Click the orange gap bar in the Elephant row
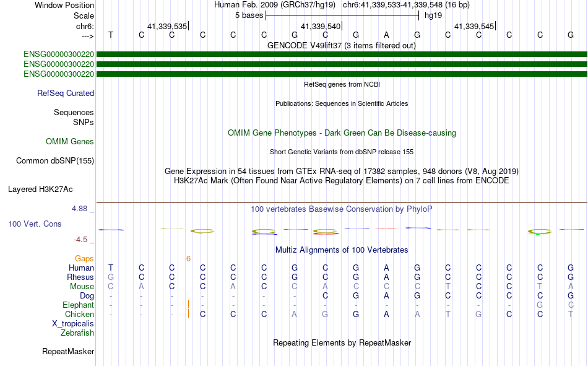The height and width of the screenshot is (366, 588). tap(188, 304)
